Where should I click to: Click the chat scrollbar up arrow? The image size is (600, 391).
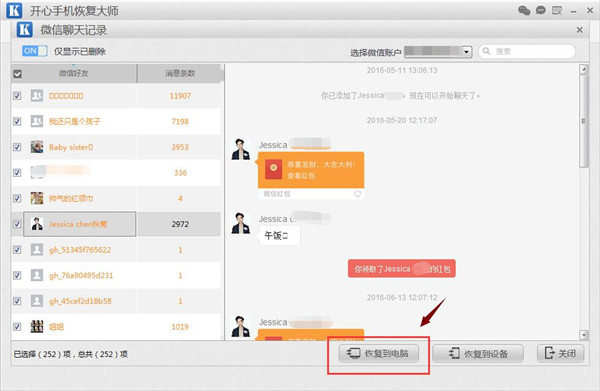pyautogui.click(x=584, y=70)
